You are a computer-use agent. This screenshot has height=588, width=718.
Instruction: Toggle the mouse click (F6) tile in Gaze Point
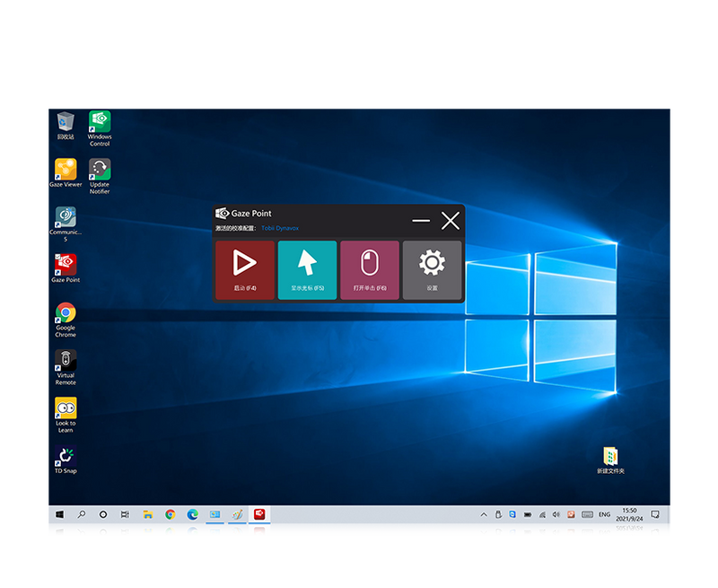coord(370,270)
